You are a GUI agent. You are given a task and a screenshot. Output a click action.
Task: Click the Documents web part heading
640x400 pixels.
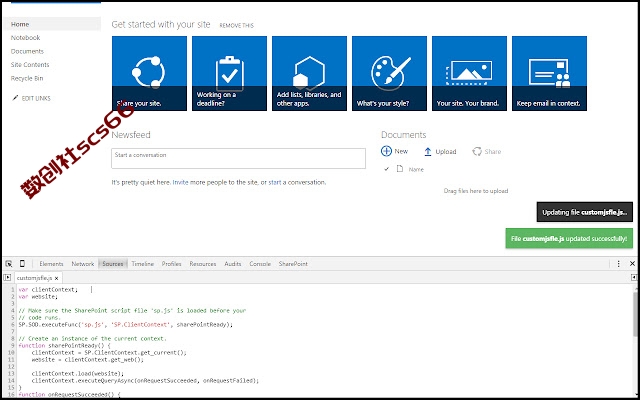[x=403, y=135]
